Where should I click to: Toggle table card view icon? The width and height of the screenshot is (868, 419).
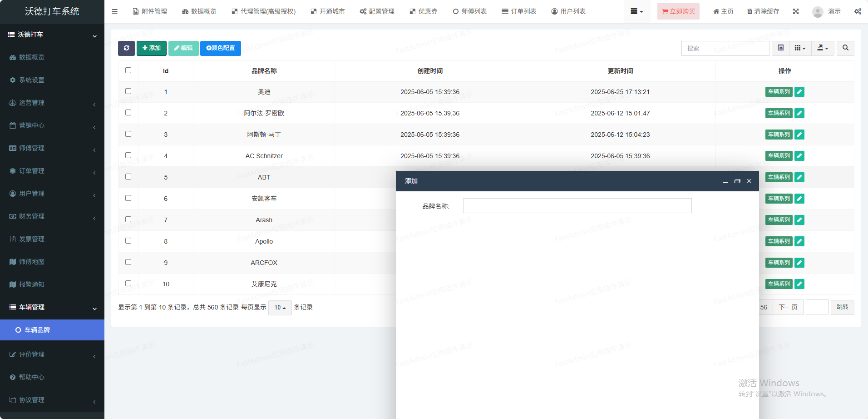(x=781, y=48)
